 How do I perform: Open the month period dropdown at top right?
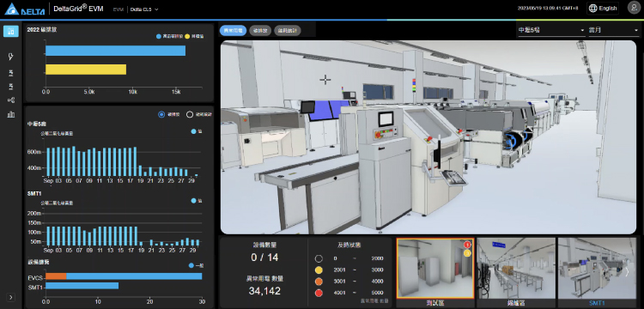(614, 30)
